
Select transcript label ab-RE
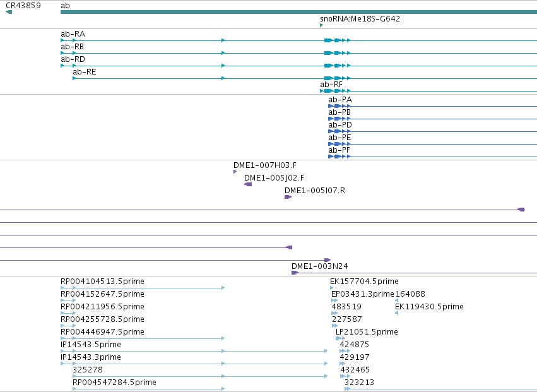tap(85, 72)
